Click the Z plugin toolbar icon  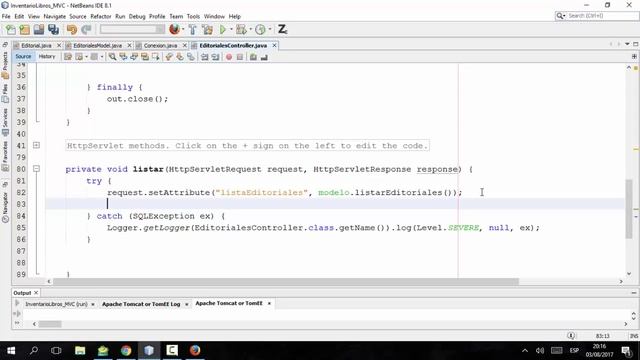tap(282, 29)
